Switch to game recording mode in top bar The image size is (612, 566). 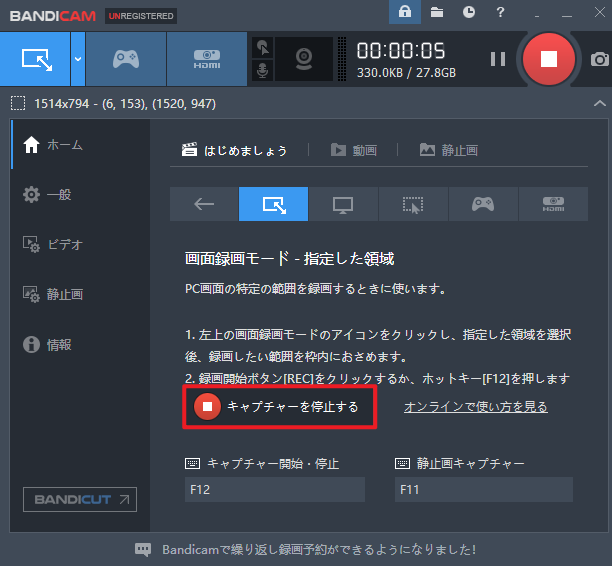126,59
